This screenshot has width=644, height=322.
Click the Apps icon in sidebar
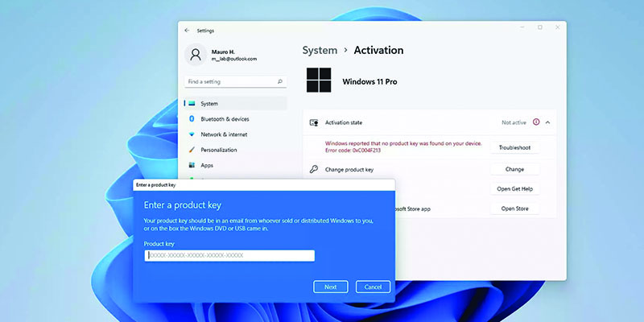click(192, 165)
